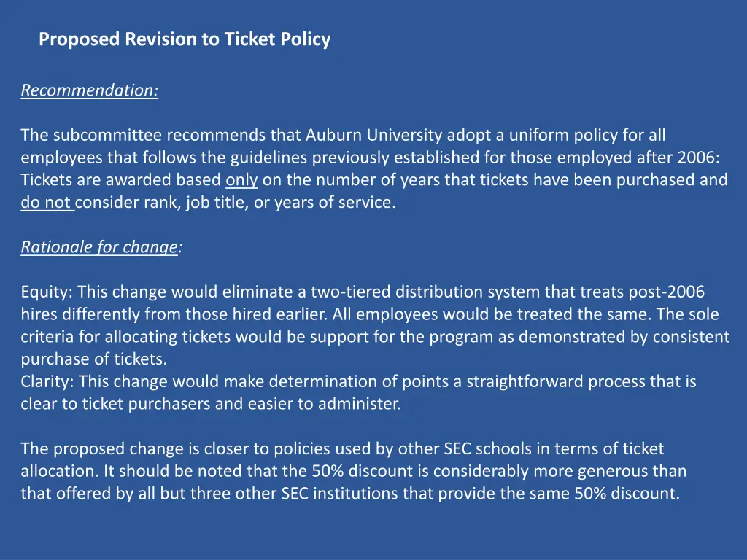Click the underlined word "only"
747x560 pixels.
pos(242,180)
